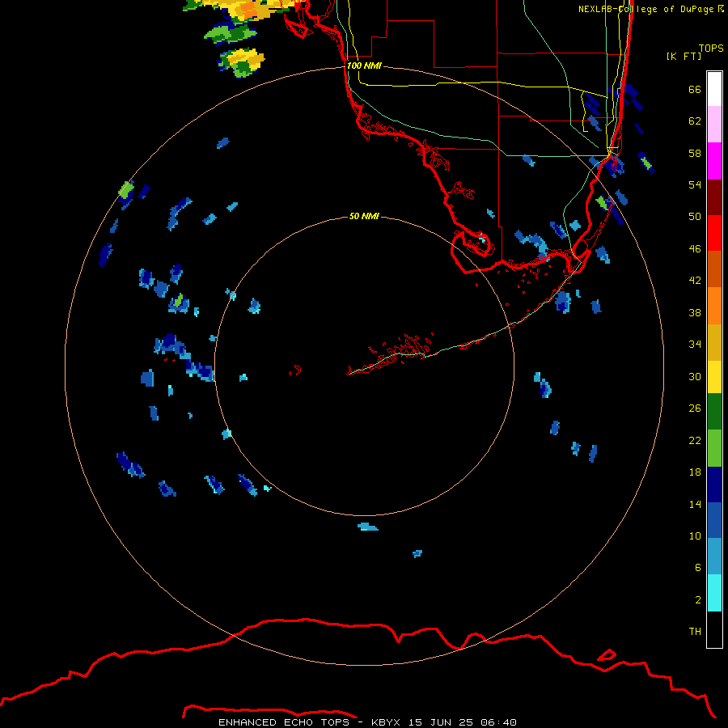Viewport: 728px width, 728px height.
Task: Click the dark orange legend swatch
Action: 714,269
